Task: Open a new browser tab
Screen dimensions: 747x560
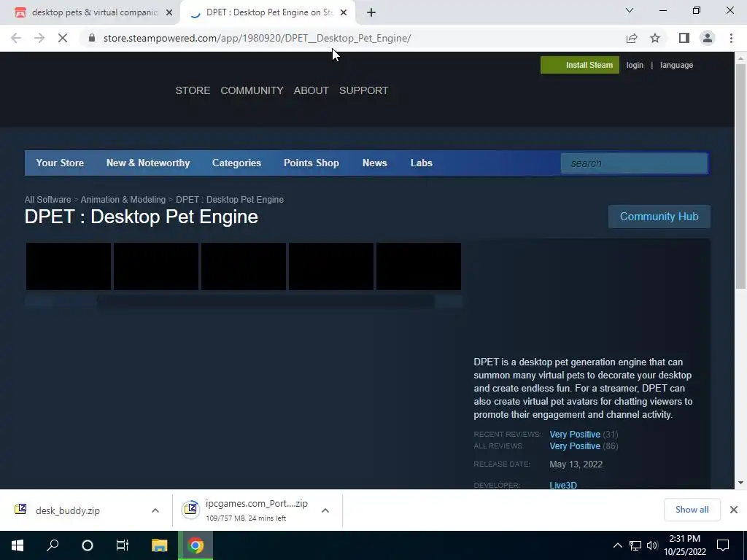Action: coord(371,13)
